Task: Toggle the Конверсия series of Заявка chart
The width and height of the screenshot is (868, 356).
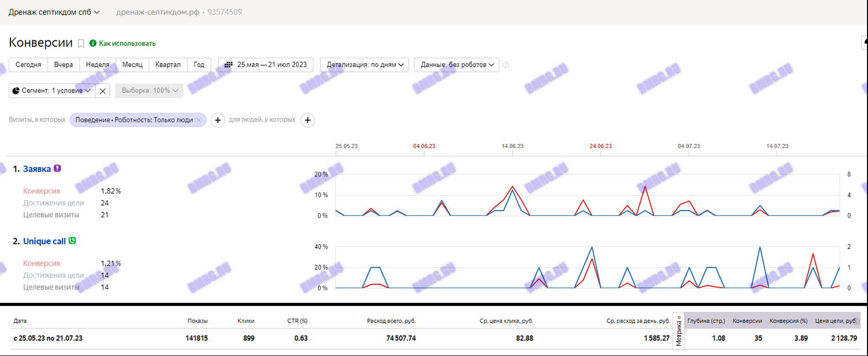Action: (42, 191)
